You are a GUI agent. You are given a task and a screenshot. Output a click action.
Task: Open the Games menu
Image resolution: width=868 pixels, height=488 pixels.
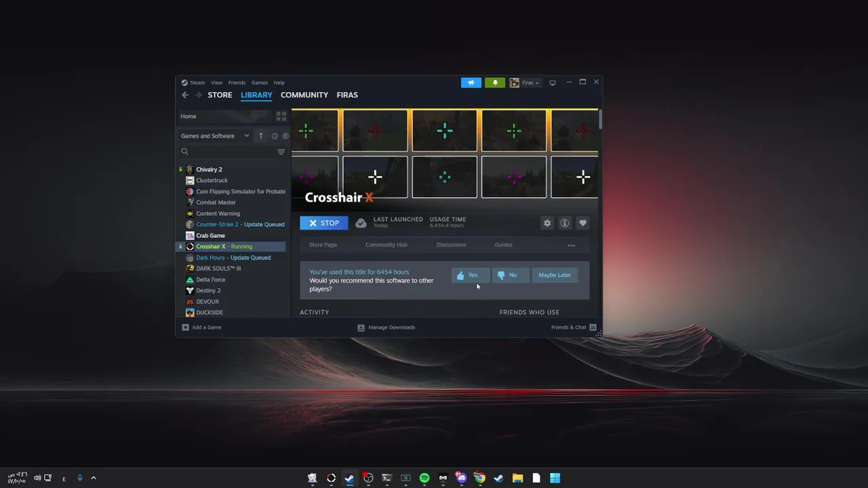pos(259,83)
